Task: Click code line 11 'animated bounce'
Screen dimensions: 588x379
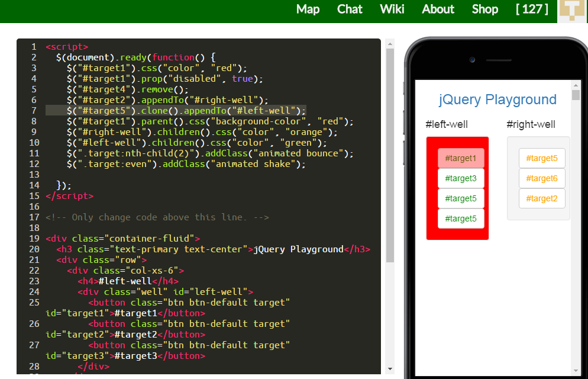Action: tap(210, 153)
